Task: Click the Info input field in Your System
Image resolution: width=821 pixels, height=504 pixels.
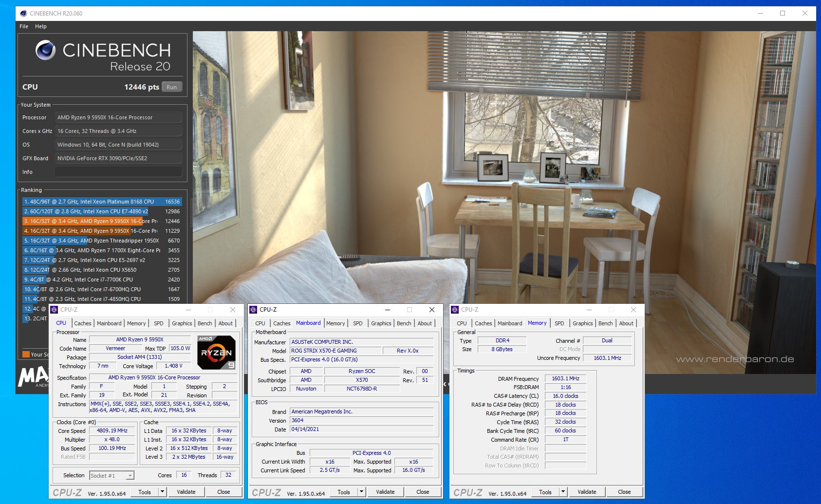Action: tap(118, 172)
